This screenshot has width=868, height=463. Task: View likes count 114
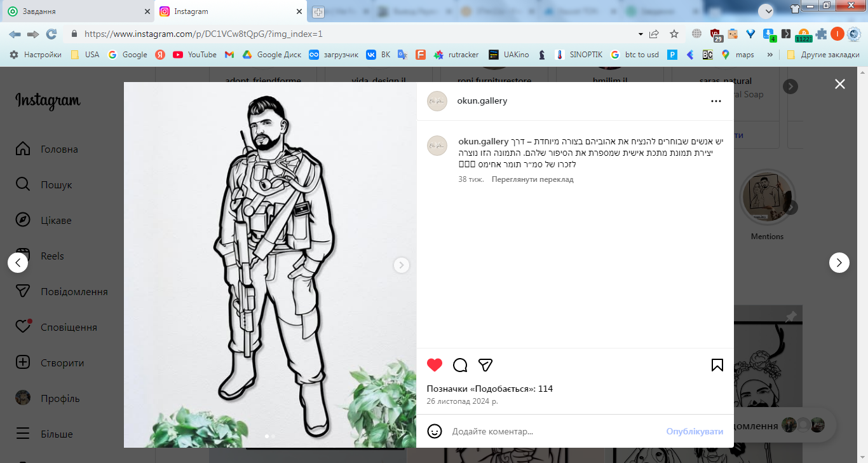pos(489,389)
